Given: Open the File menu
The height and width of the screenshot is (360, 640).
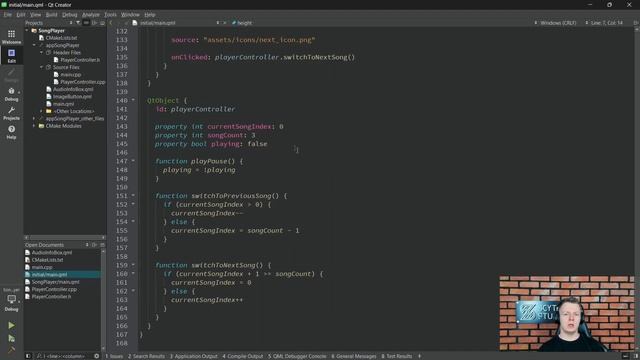Looking at the screenshot, I should coord(8,14).
